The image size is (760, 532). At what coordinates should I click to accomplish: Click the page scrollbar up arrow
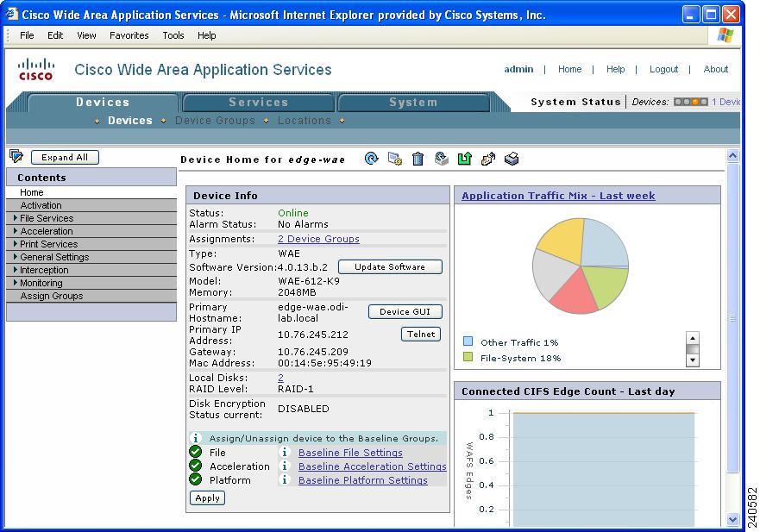click(x=732, y=156)
